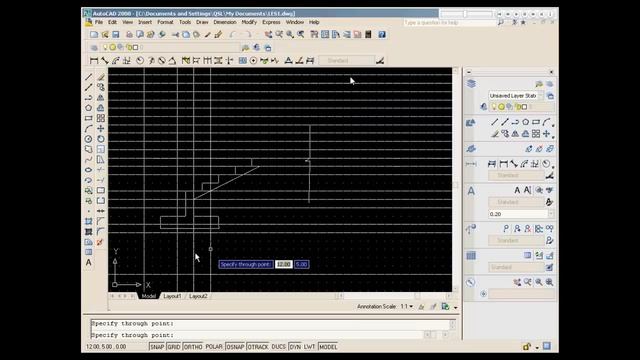The height and width of the screenshot is (360, 640).
Task: Toggle GRID display in status bar
Action: point(174,347)
